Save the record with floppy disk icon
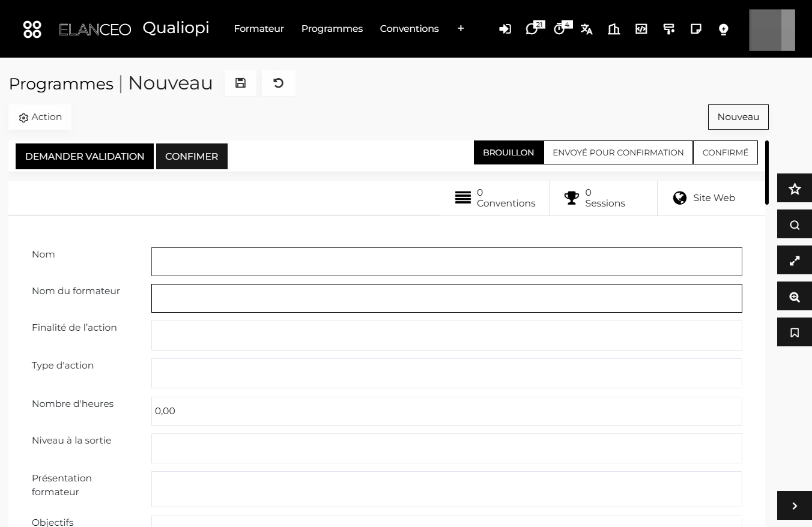This screenshot has height=527, width=812. pyautogui.click(x=240, y=83)
